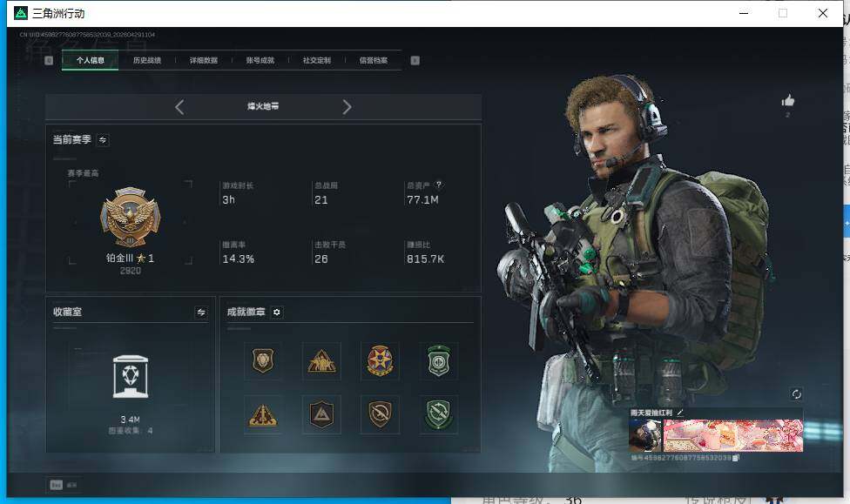This screenshot has width=850, height=504.
Task: Switch to the 个人信息 tab
Action: point(90,60)
